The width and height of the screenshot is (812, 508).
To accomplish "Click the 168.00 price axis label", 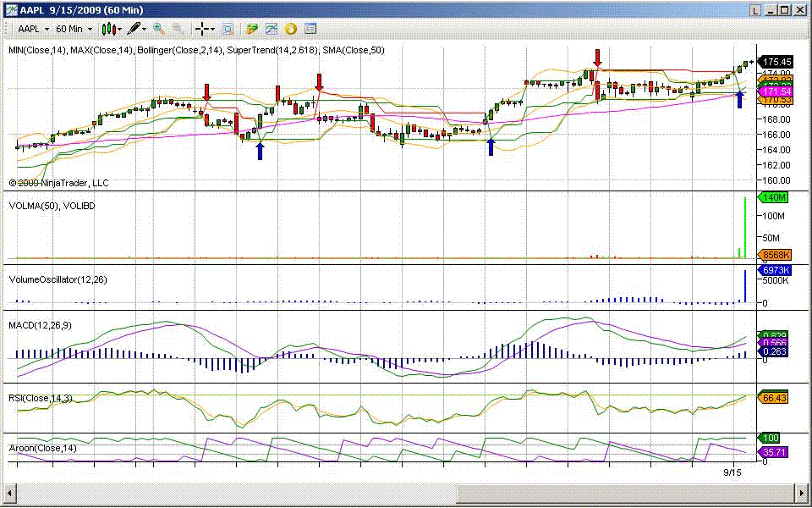I will pyautogui.click(x=778, y=119).
